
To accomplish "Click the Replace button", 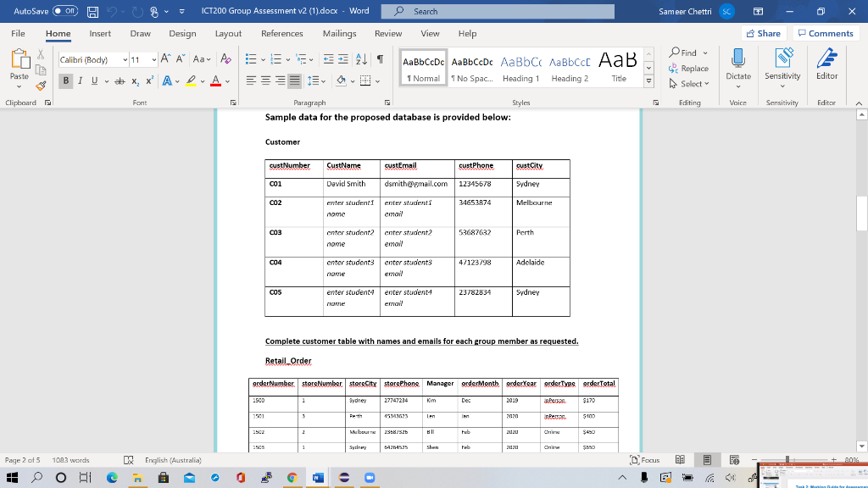I will pyautogui.click(x=690, y=69).
